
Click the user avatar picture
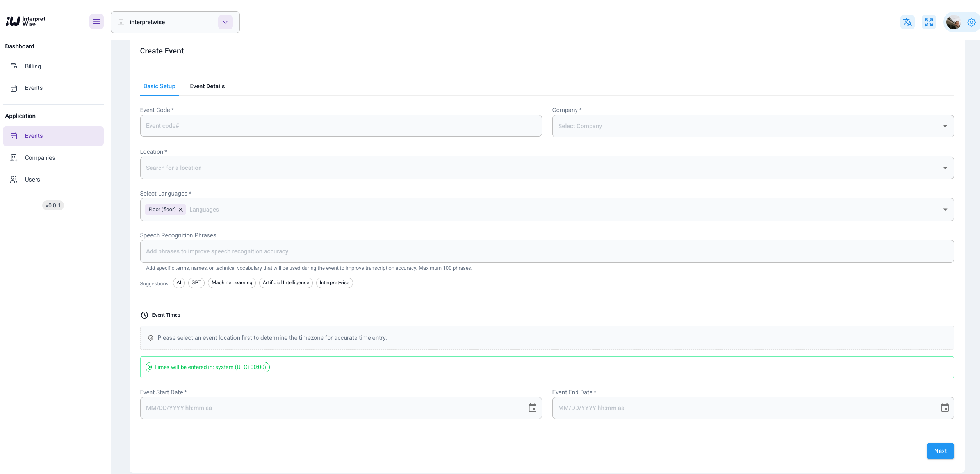tap(953, 22)
